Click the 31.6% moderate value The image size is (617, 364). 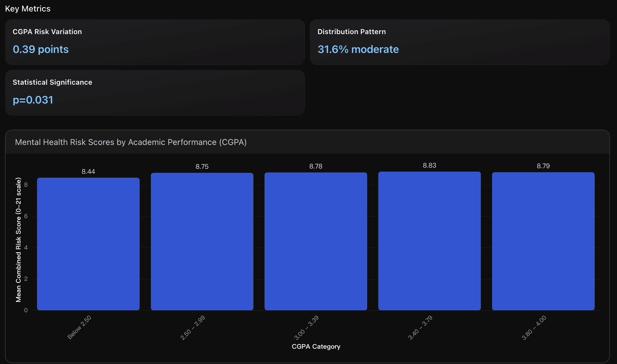(x=358, y=49)
